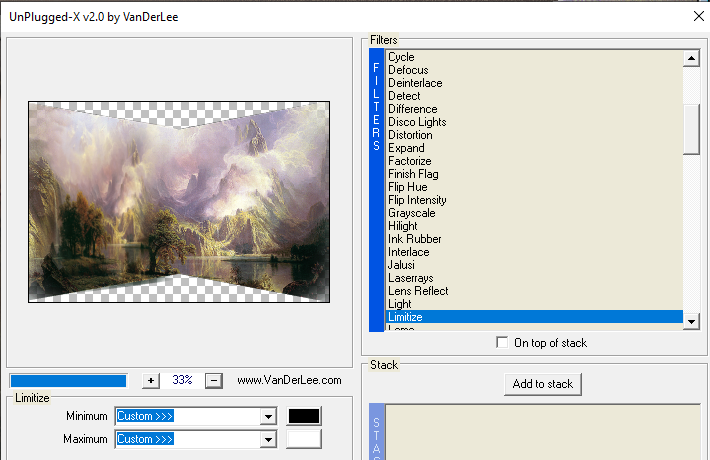The image size is (710, 460).
Task: Select Laserrays filter
Action: pos(534,278)
